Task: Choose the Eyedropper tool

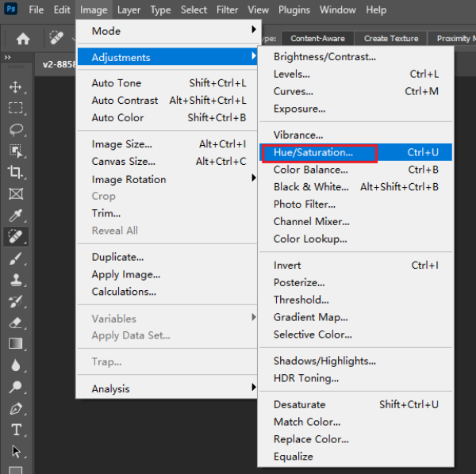Action: tap(15, 215)
